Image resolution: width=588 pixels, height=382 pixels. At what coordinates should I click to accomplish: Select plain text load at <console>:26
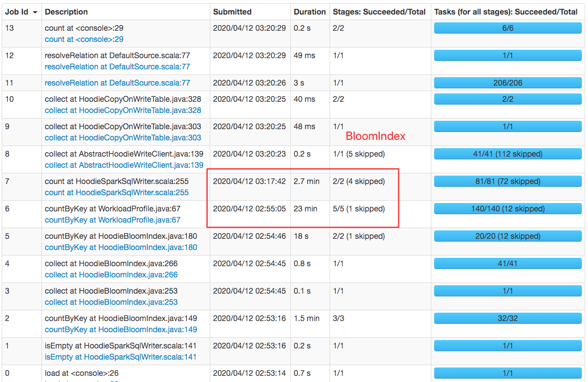coord(82,373)
